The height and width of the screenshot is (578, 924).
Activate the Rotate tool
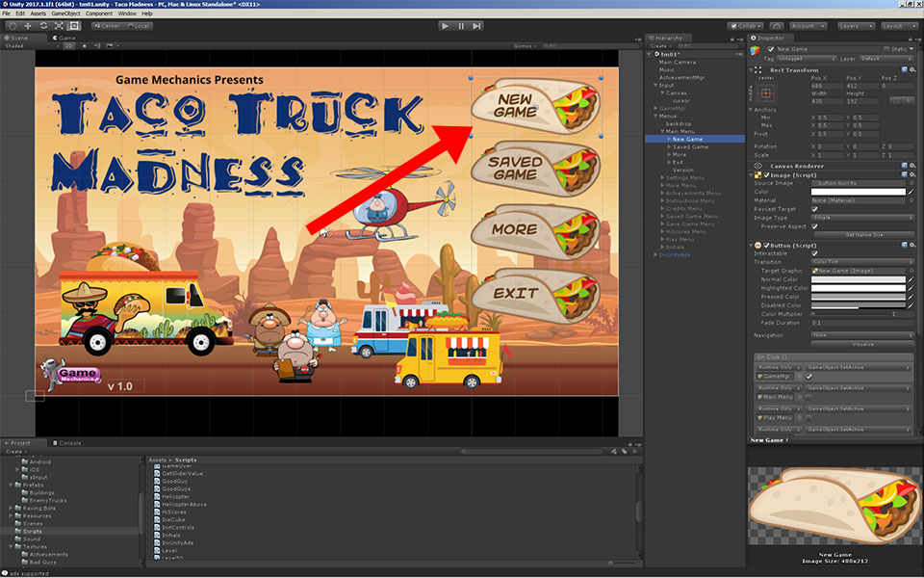coord(43,27)
